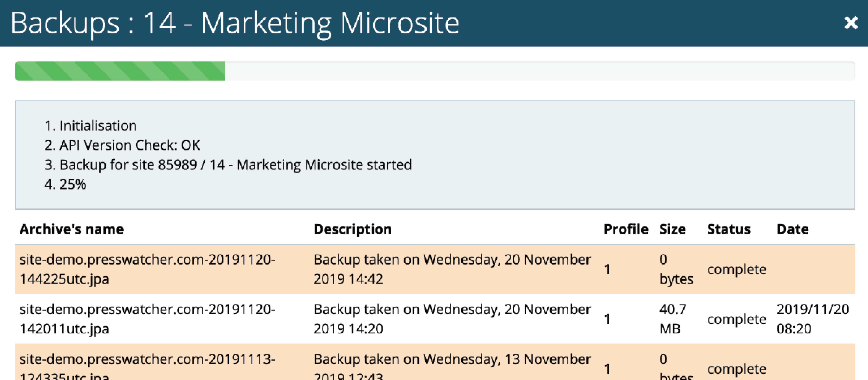Click the 'Size' column header

673,229
